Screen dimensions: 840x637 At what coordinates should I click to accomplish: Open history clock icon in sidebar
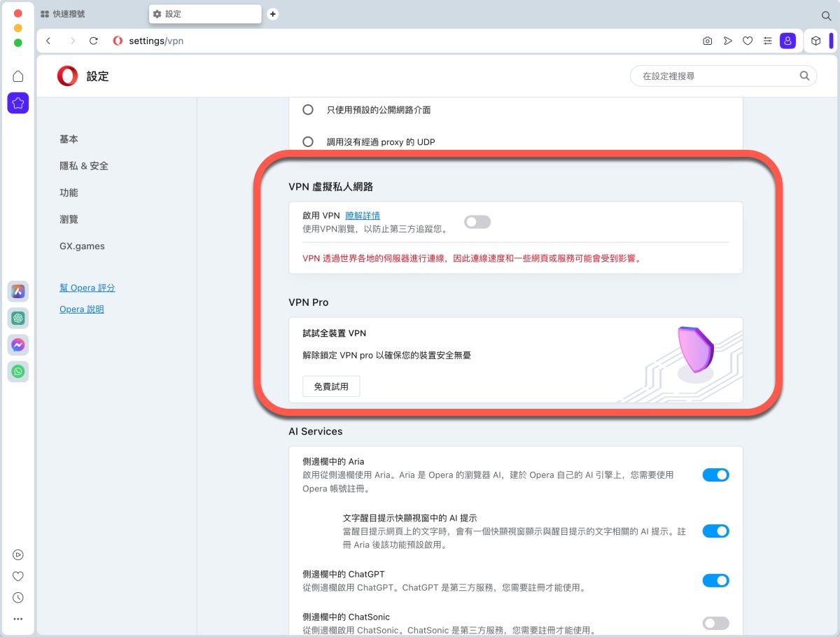coord(18,598)
